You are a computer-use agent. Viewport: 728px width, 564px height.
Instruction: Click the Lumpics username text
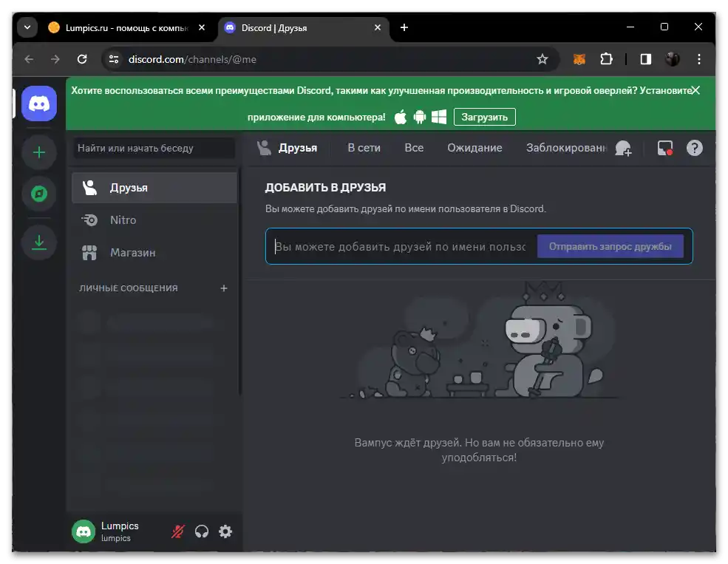120,526
